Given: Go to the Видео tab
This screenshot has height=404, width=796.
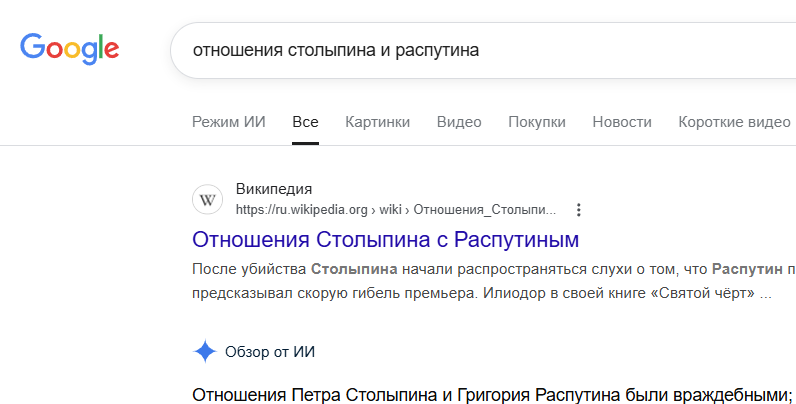Looking at the screenshot, I should pos(459,122).
